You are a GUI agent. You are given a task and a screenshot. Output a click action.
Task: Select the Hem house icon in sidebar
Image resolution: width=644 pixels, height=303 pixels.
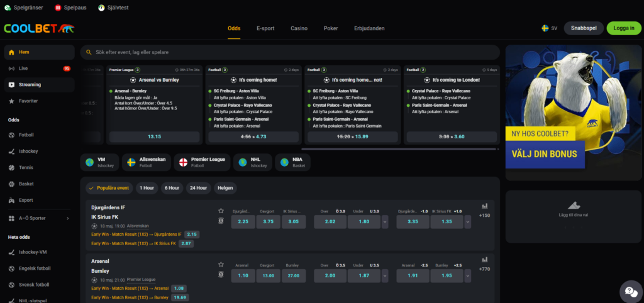11,52
